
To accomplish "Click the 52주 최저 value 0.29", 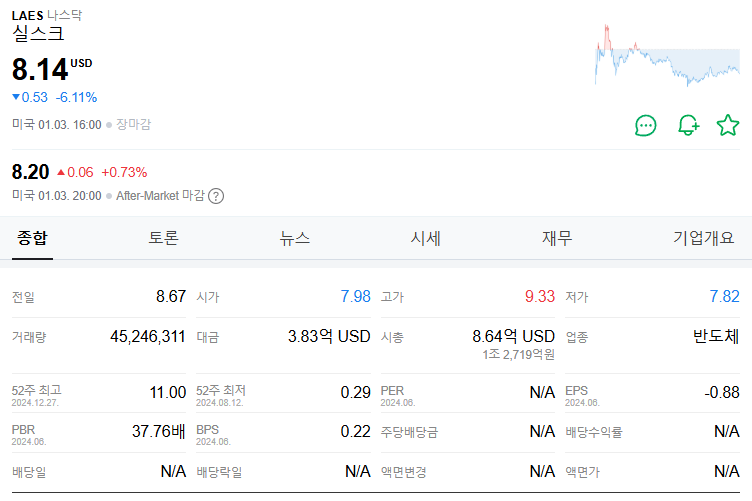I will pyautogui.click(x=355, y=393).
